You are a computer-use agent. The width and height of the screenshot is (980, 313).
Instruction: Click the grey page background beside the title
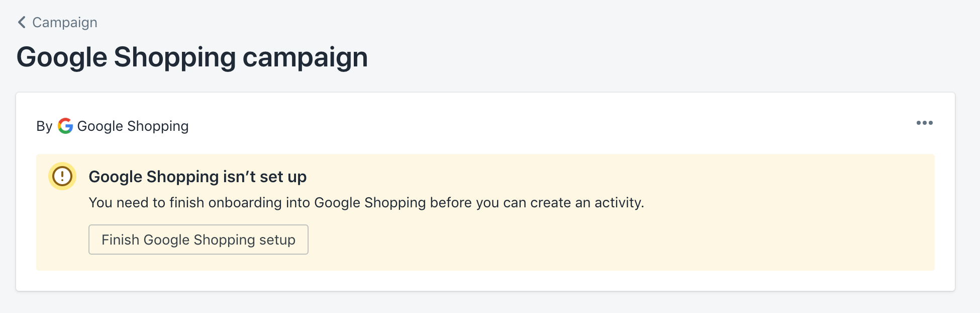(x=653, y=55)
